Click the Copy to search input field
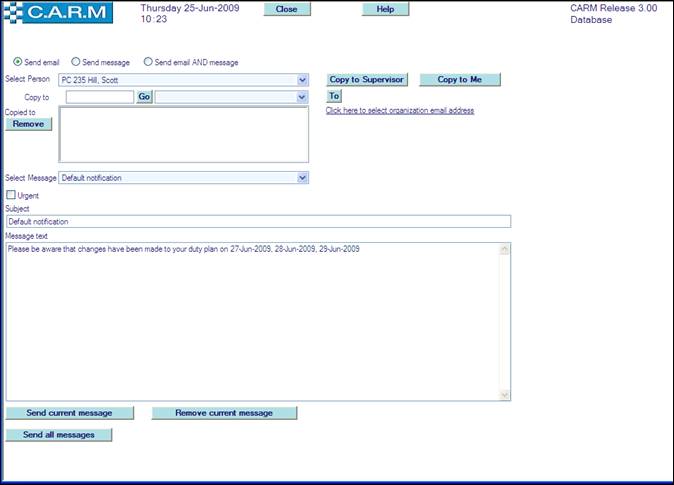 click(99, 98)
